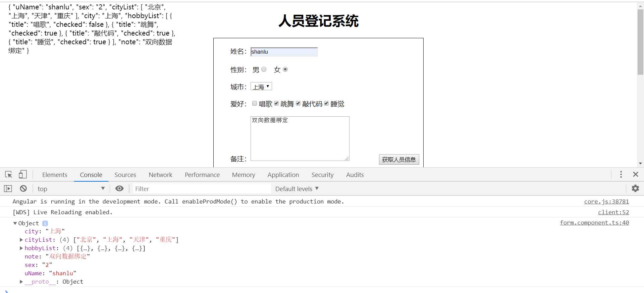Show console sidebar icon

8,189
